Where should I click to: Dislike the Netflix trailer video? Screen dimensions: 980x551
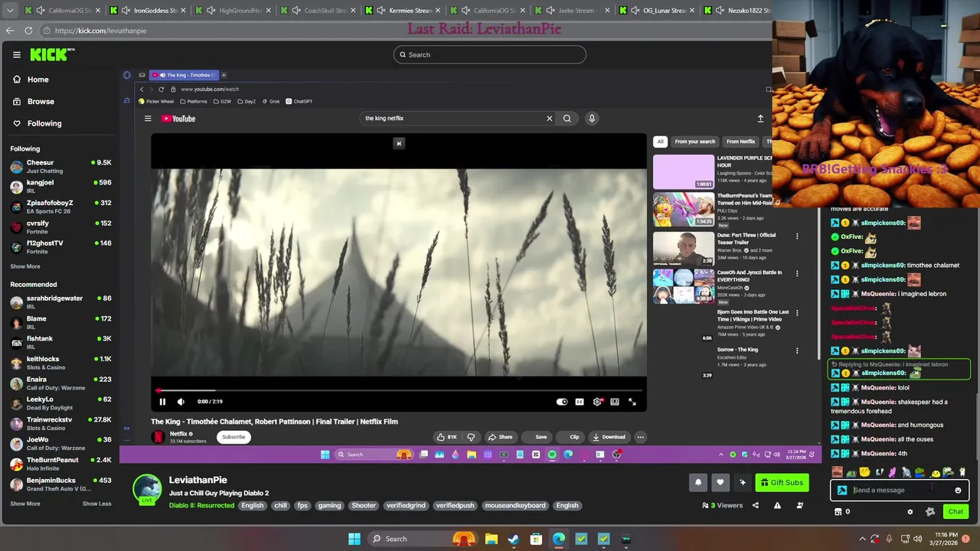[x=471, y=437]
